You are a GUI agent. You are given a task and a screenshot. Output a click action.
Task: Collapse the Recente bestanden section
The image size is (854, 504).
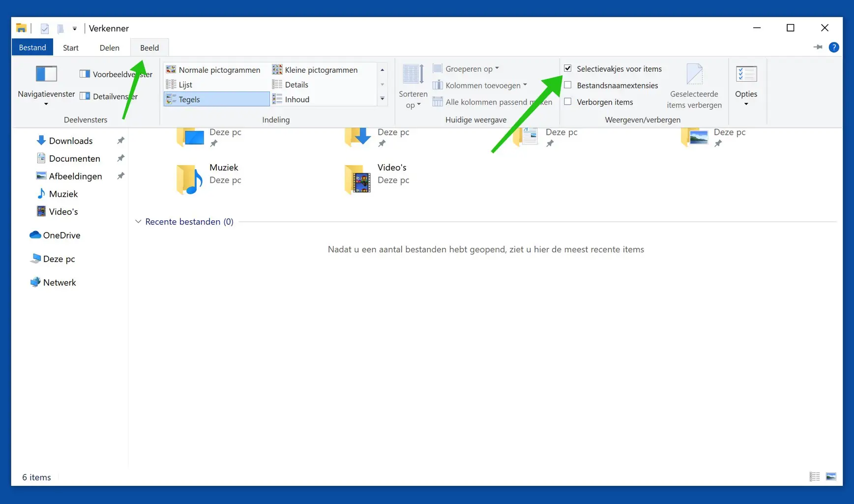pos(138,222)
